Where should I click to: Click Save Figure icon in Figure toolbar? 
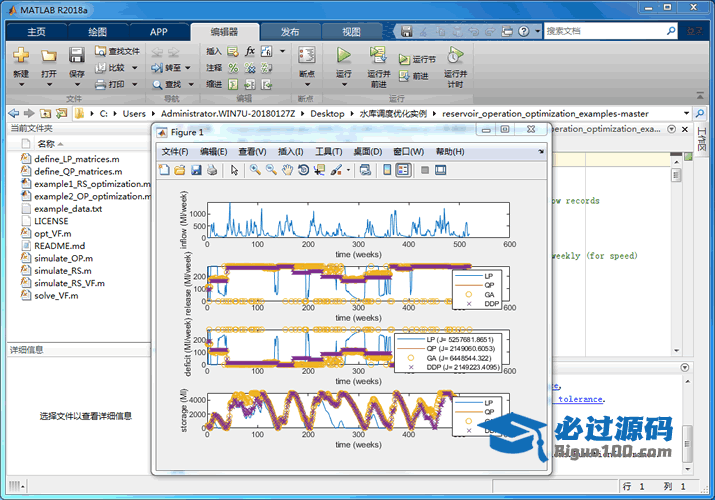click(196, 170)
